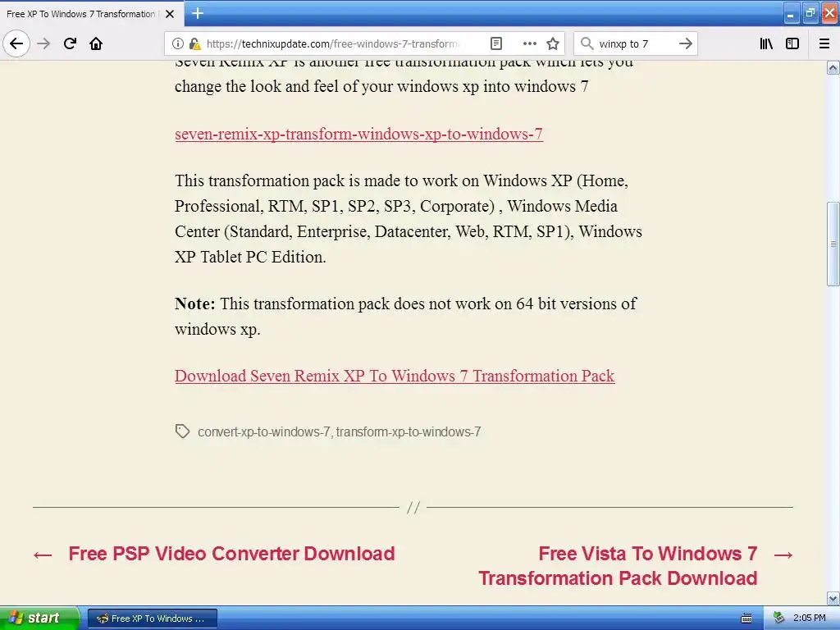The image size is (840, 630).
Task: Bookmark this page with the star
Action: pos(553,43)
